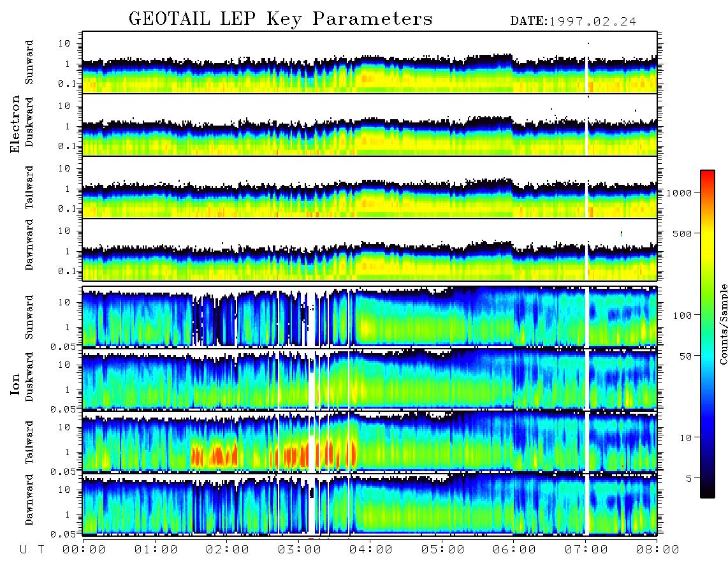Click the "0.1" tick of Electron Dawnward panel
The image size is (728, 561).
point(67,271)
